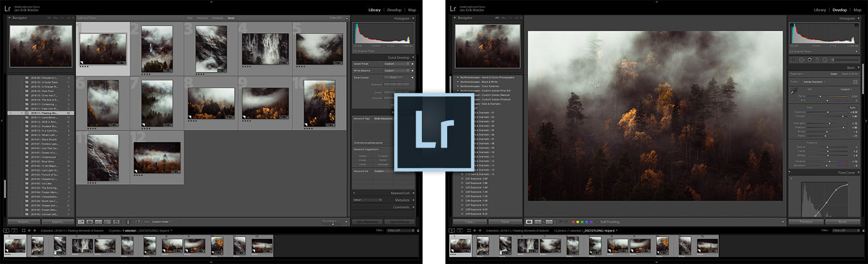
Task: Open People view in Library toolbar
Action: [116, 222]
